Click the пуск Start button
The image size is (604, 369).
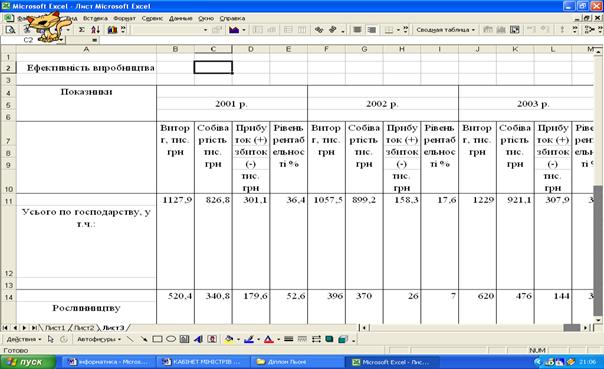(x=28, y=362)
